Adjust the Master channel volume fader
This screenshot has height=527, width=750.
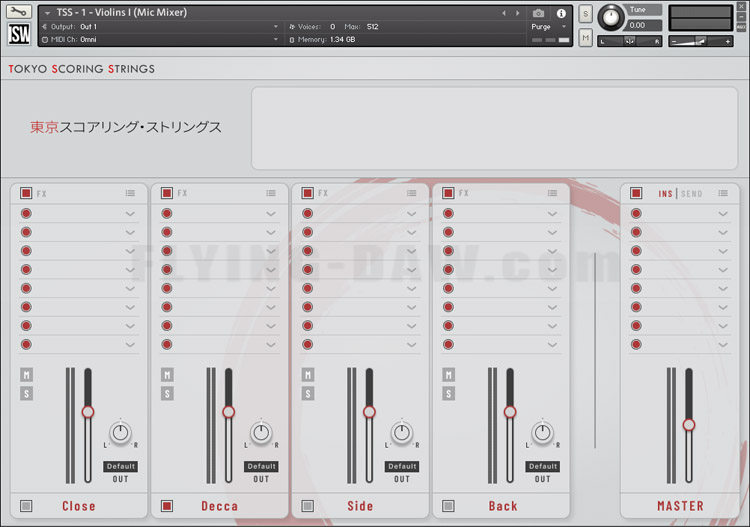[689, 425]
